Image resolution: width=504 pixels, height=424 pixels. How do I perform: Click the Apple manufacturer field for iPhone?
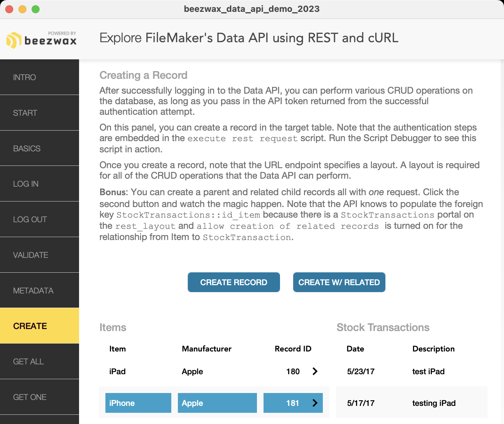click(217, 403)
